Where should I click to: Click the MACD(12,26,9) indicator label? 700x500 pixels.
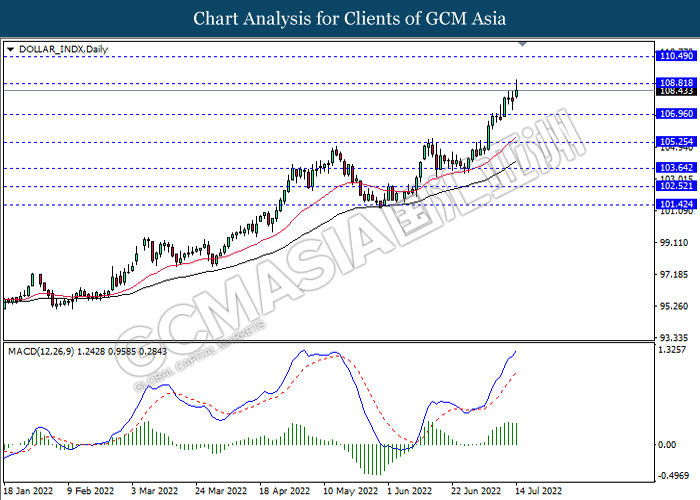point(88,351)
